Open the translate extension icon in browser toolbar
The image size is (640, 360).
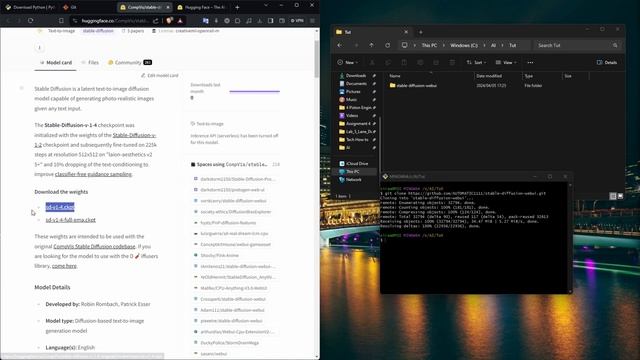[206, 20]
